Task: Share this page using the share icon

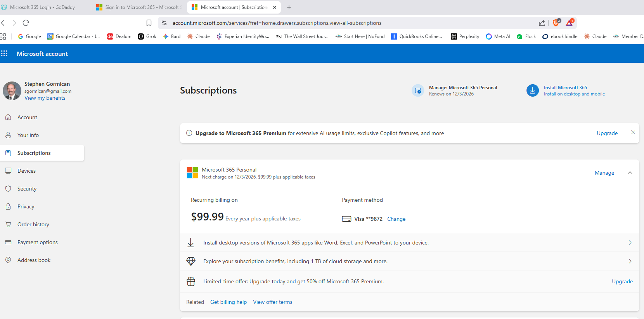Action: click(542, 23)
